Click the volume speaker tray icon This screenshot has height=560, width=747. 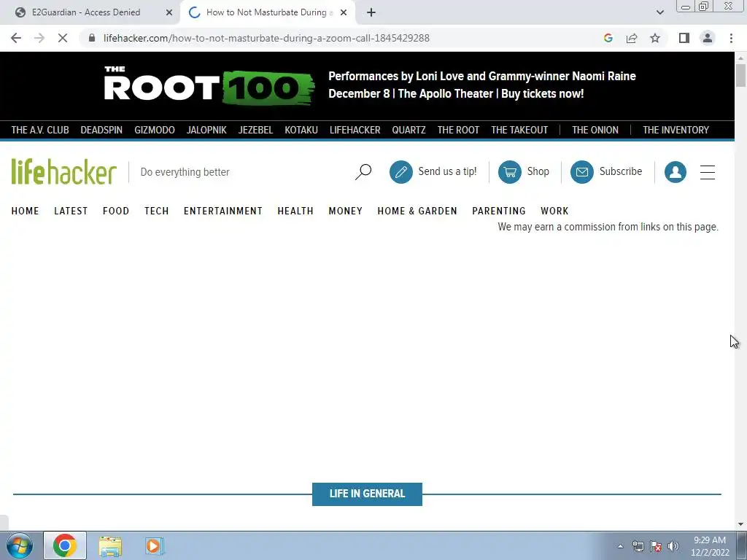[x=673, y=546]
